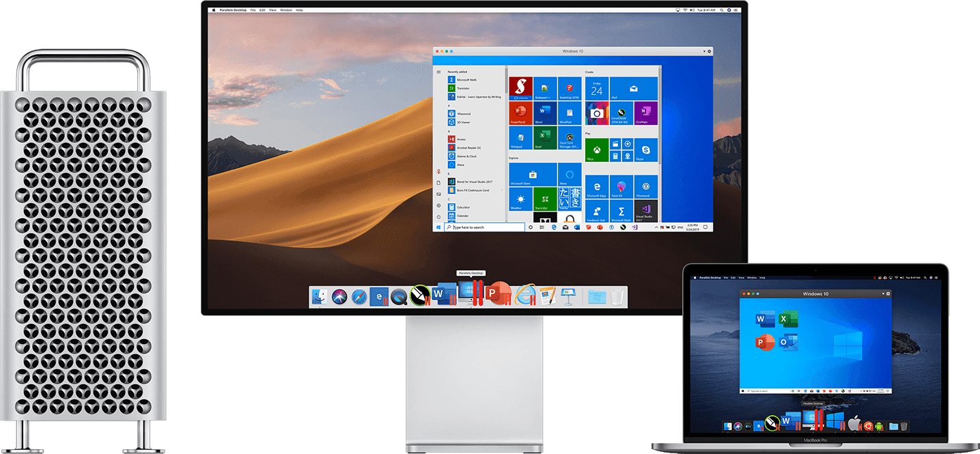Open the Visual Studio 2017 tile
The width and height of the screenshot is (980, 454).
click(x=645, y=211)
